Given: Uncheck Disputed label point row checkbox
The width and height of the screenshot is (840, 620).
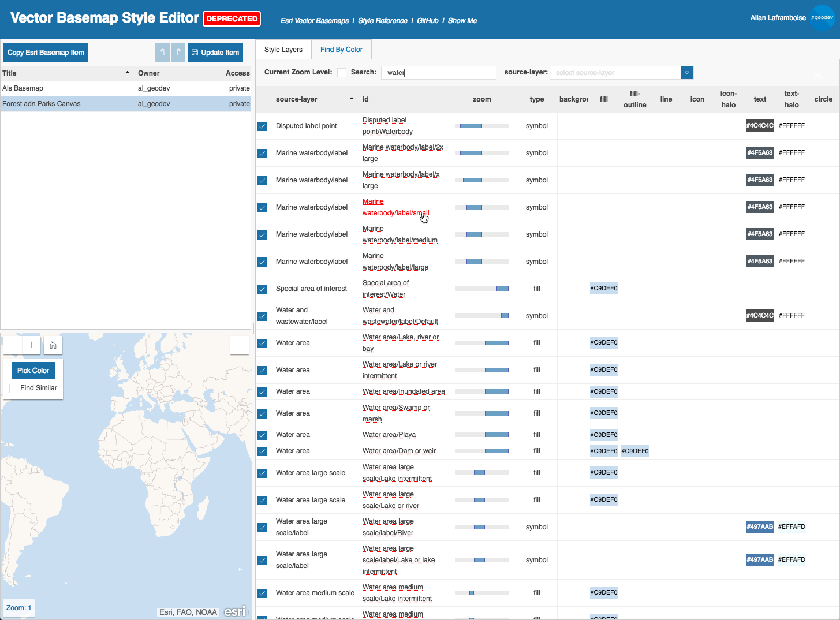Looking at the screenshot, I should [262, 126].
